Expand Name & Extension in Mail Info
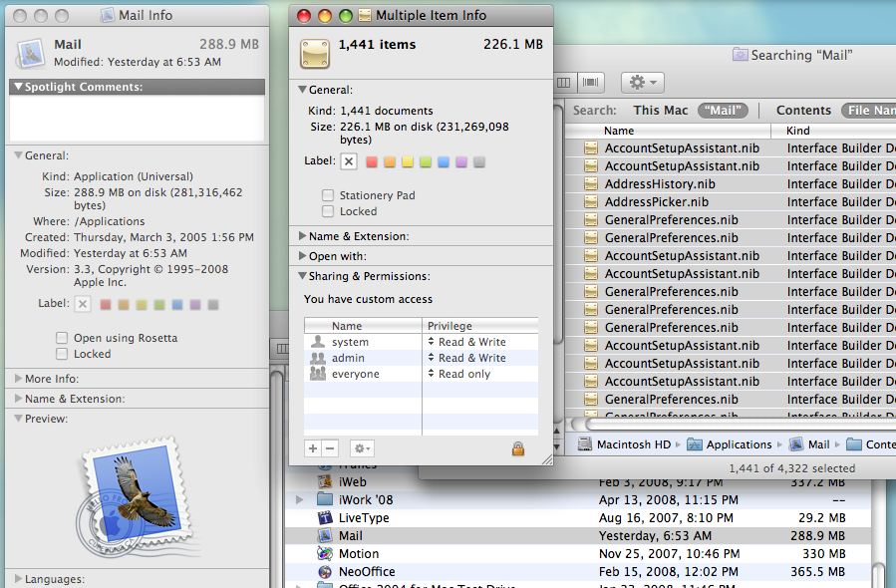The width and height of the screenshot is (896, 588). coord(18,399)
